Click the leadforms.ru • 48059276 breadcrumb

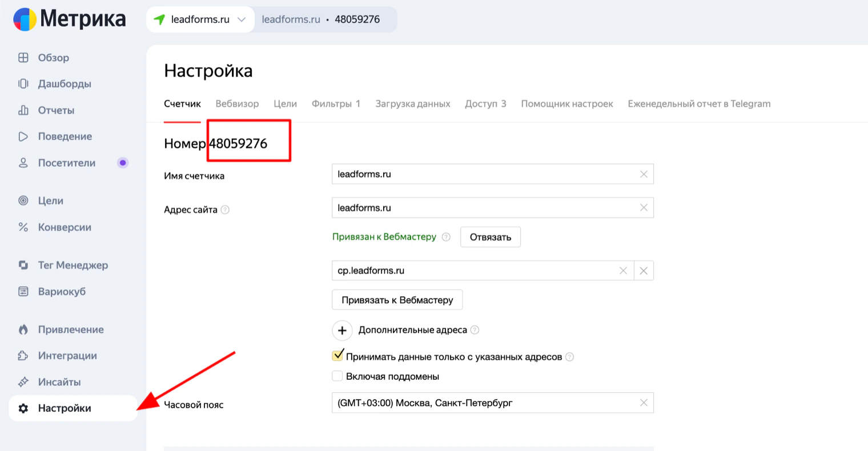tap(321, 19)
